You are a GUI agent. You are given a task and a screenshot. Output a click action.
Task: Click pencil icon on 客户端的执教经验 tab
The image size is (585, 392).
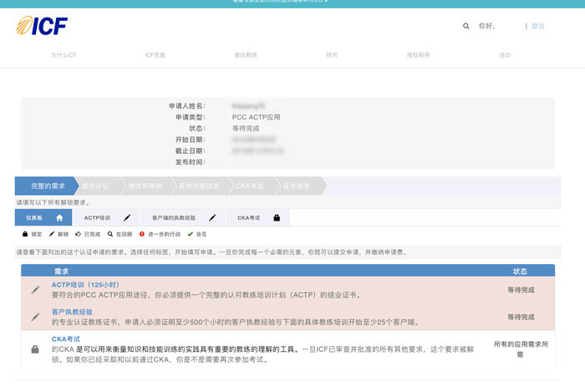pyautogui.click(x=213, y=217)
